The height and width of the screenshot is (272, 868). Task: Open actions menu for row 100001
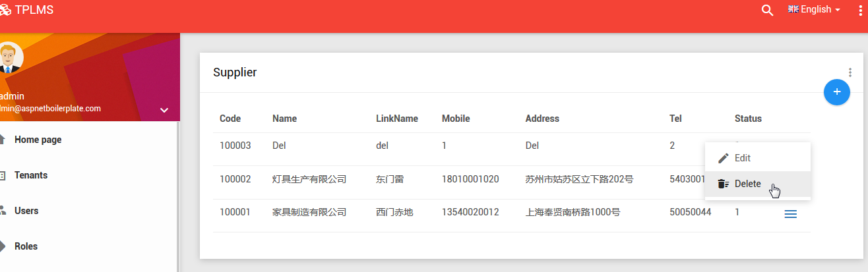click(790, 213)
